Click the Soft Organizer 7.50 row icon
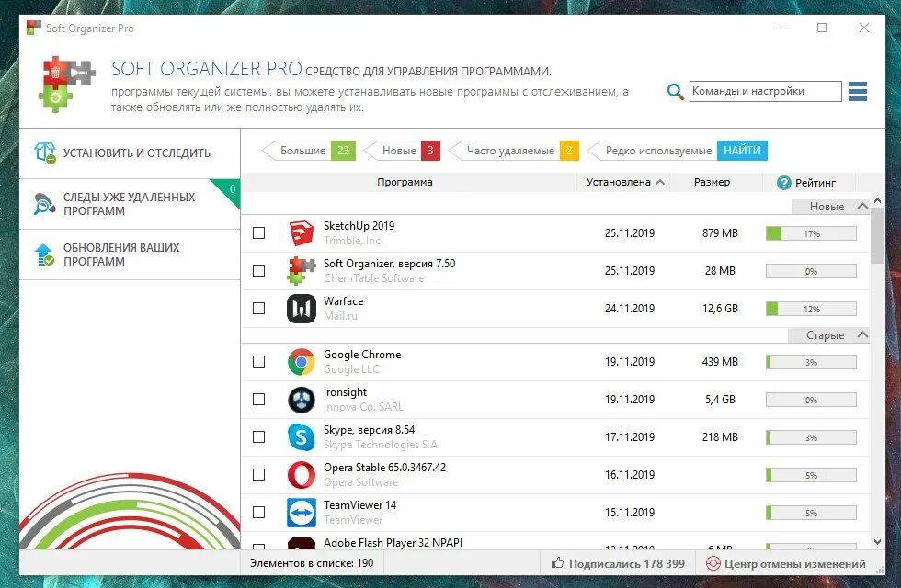901x588 pixels. (302, 271)
